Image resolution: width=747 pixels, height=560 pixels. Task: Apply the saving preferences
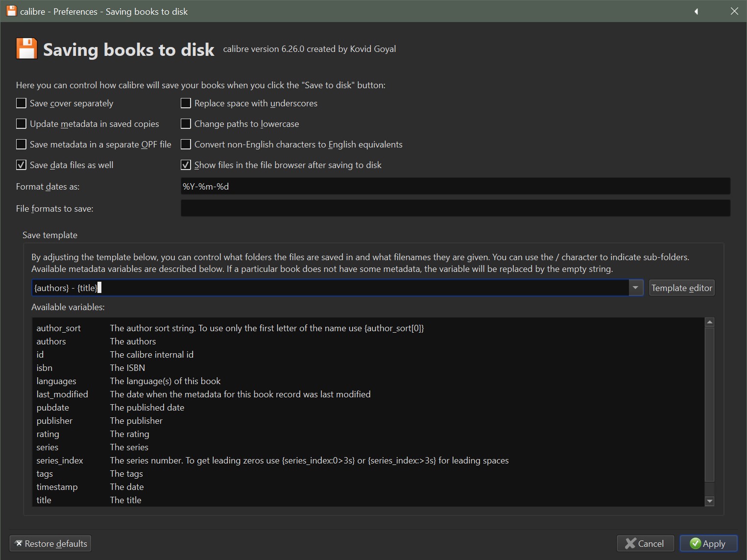[x=708, y=543]
